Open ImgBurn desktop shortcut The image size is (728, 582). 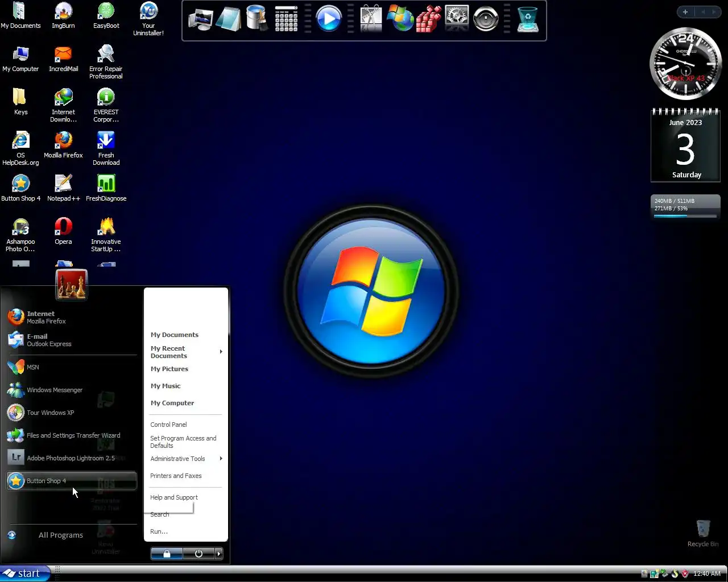click(x=63, y=15)
